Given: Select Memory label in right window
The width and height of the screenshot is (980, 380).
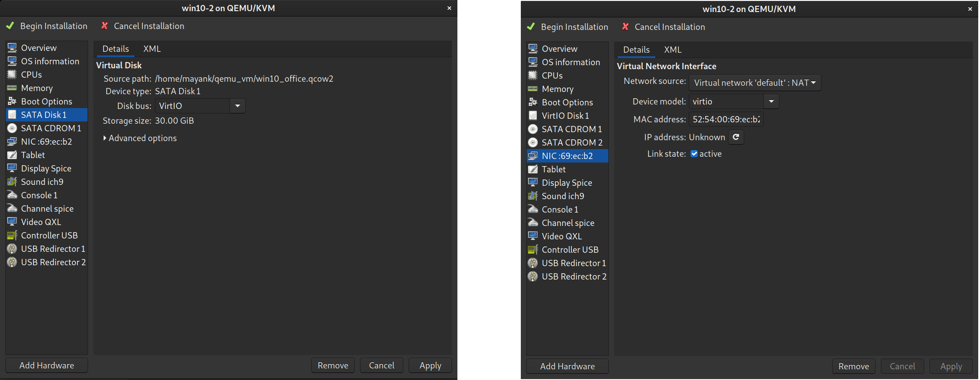Looking at the screenshot, I should 557,89.
